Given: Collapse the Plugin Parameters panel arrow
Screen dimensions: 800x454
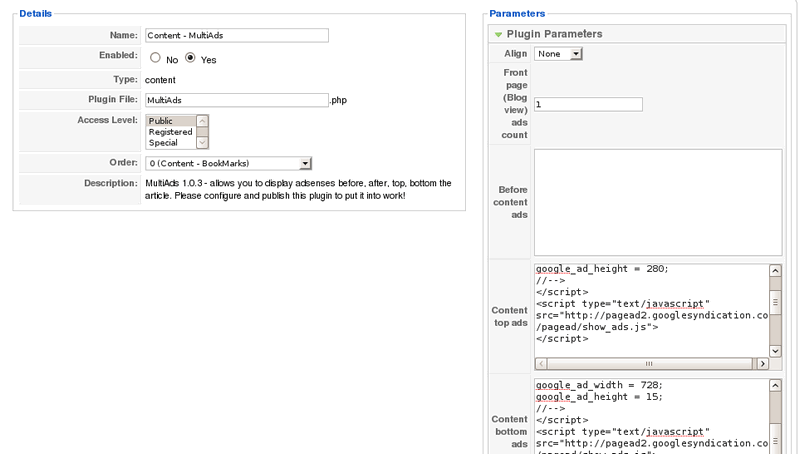Looking at the screenshot, I should click(x=498, y=34).
